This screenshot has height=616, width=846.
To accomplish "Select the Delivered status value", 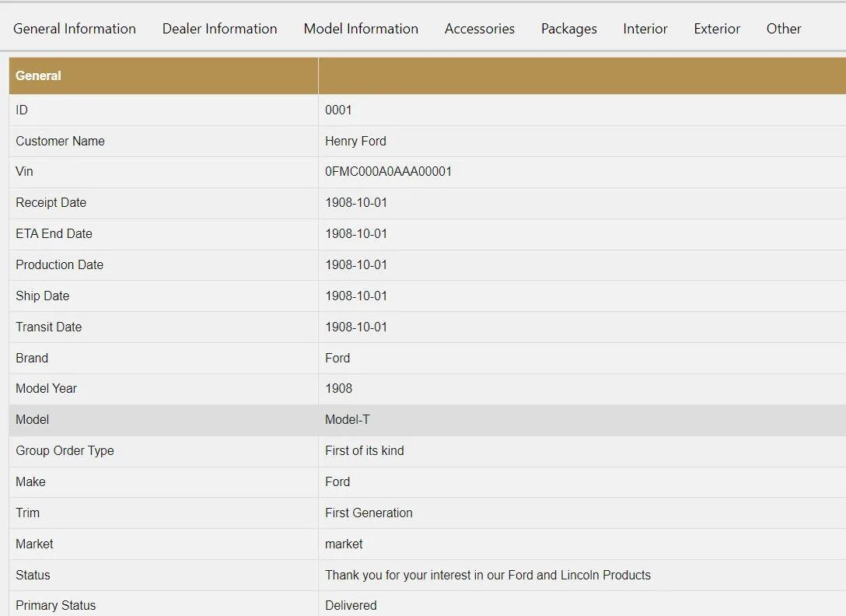I will [x=351, y=606].
